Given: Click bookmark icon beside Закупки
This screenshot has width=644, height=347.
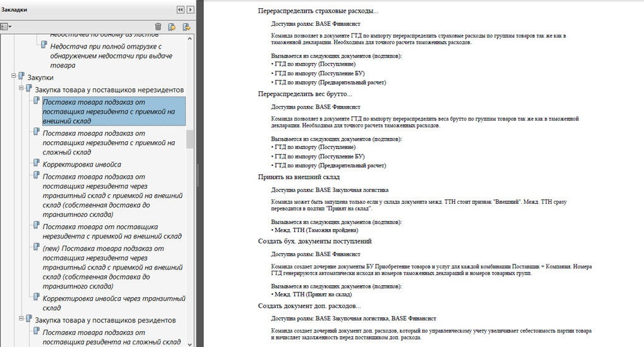Looking at the screenshot, I should (x=21, y=76).
